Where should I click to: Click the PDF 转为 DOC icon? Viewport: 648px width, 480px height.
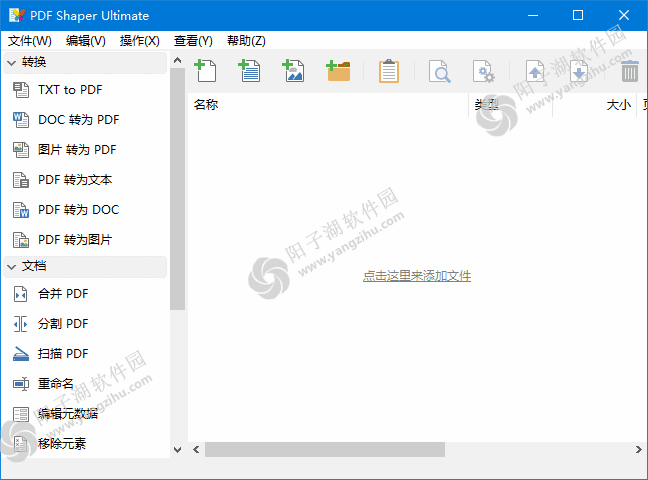pos(21,210)
